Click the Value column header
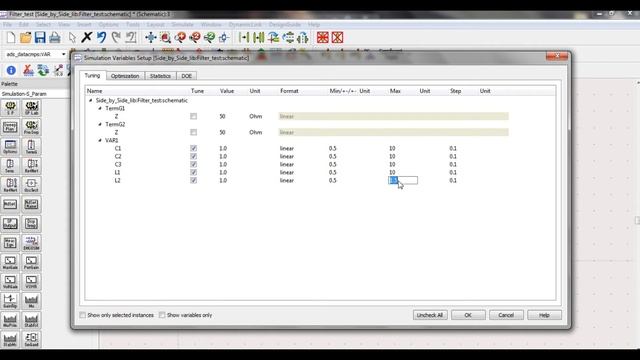 click(x=227, y=91)
